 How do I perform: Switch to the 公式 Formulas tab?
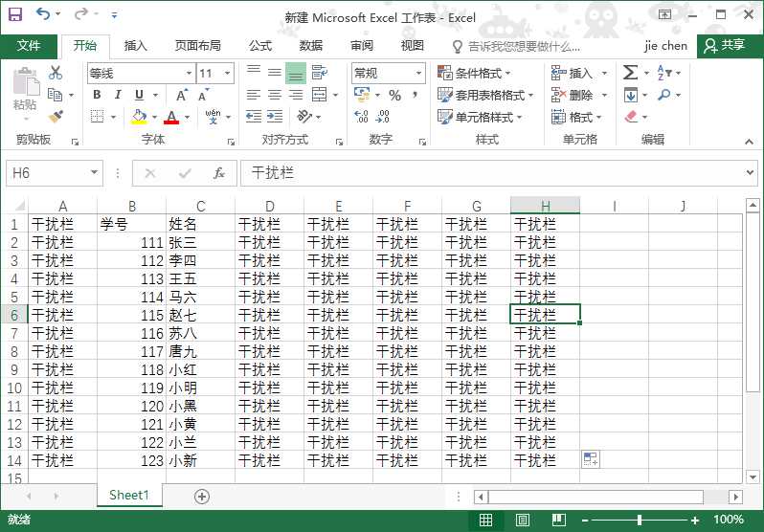coord(260,46)
